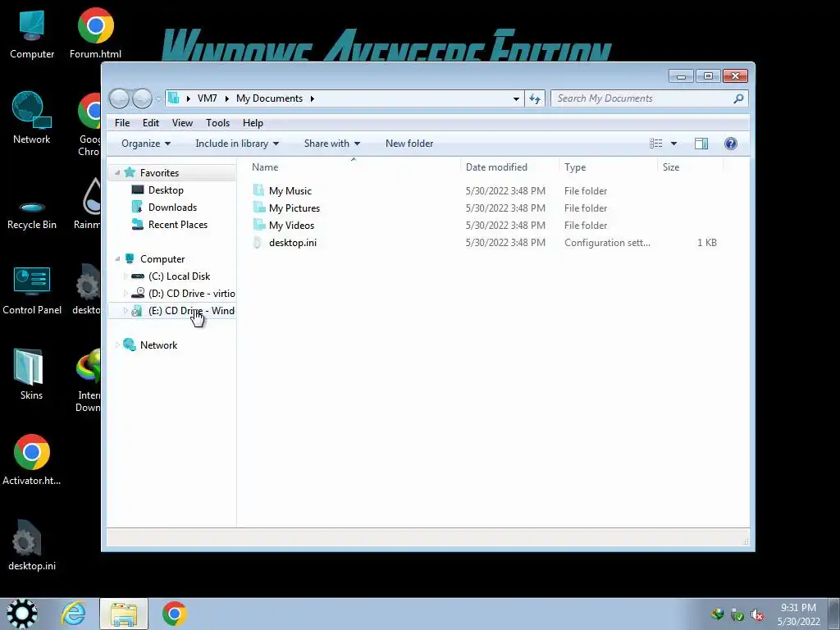Open the Share with dropdown
Viewport: 840px width, 630px height.
[331, 144]
